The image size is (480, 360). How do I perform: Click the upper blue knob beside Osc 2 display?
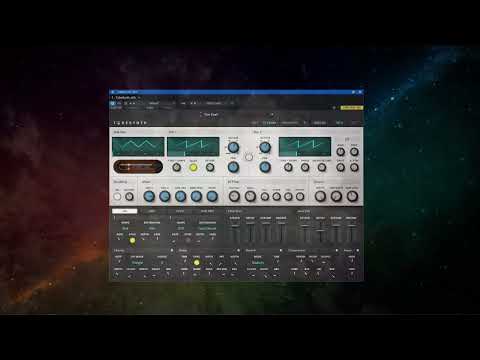(x=265, y=147)
